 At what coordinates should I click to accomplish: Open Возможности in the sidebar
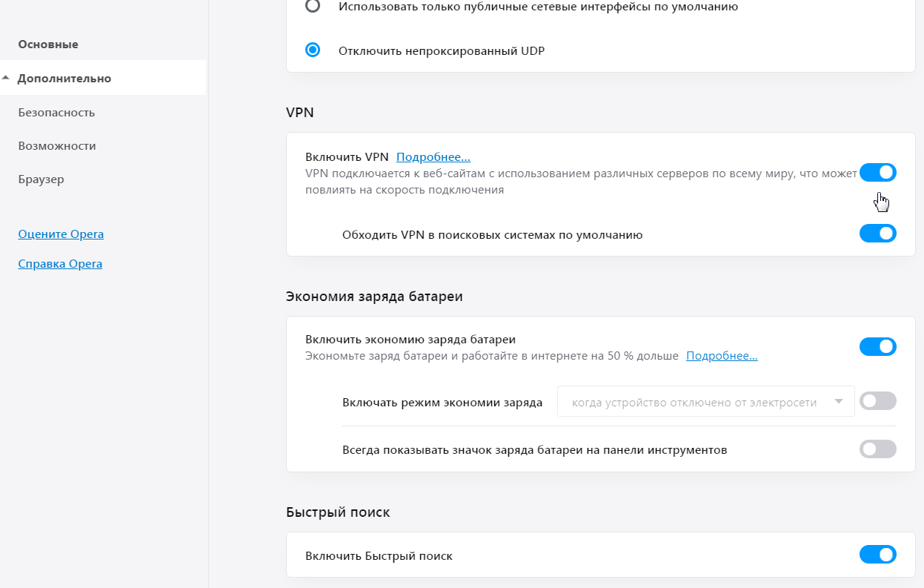tap(57, 146)
